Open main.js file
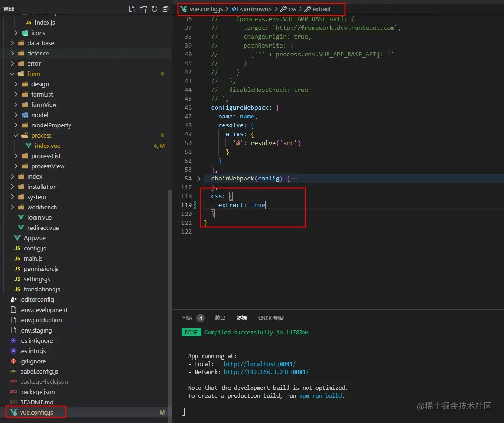Screen dimensions: 504x423 click(x=33, y=259)
